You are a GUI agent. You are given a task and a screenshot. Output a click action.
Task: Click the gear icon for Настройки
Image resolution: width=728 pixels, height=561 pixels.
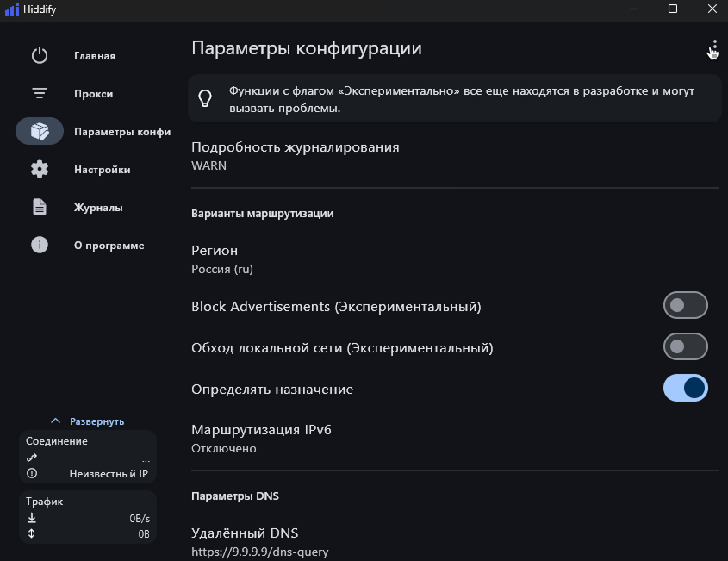tap(40, 170)
